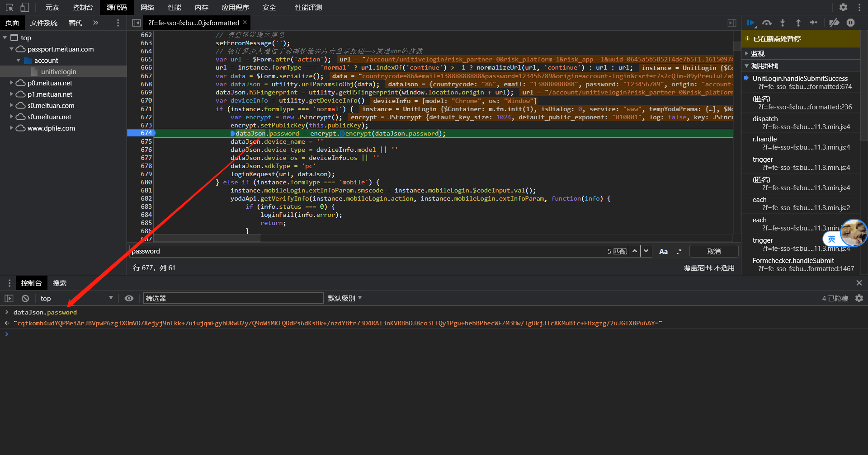The height and width of the screenshot is (455, 868).
Task: Select the 替代 Overrides navigator tab
Action: click(75, 23)
